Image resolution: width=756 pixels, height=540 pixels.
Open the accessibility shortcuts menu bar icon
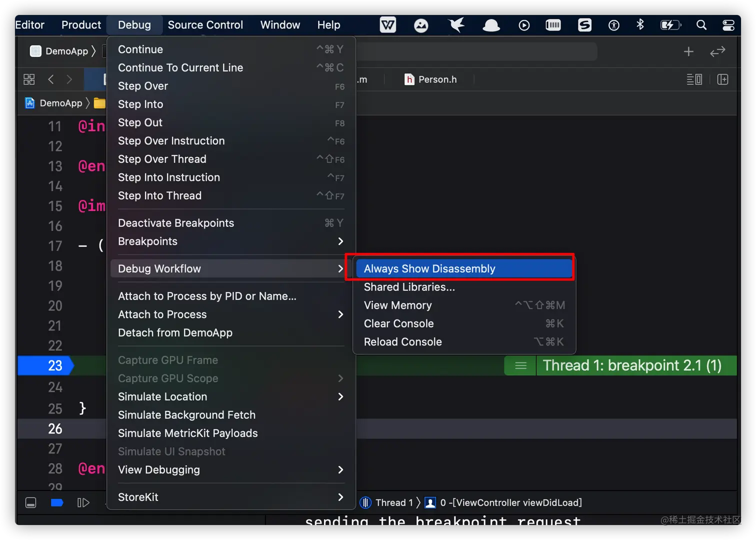click(x=614, y=25)
